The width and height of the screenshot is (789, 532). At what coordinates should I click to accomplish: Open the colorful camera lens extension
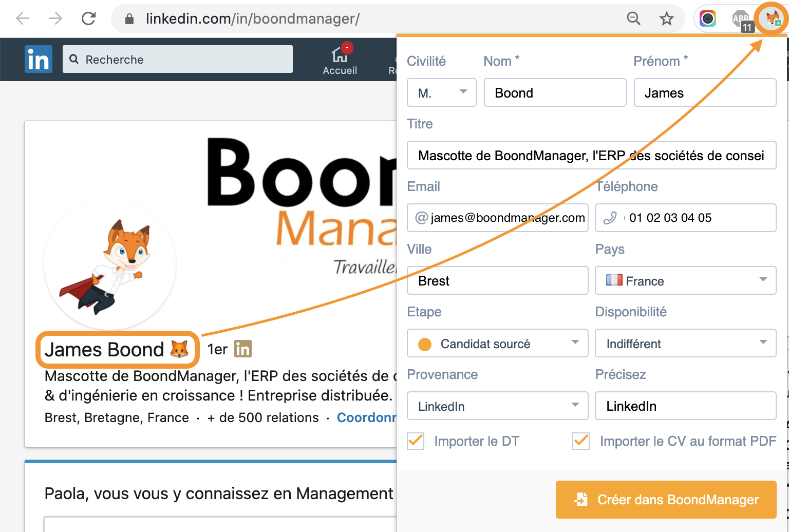pos(708,18)
